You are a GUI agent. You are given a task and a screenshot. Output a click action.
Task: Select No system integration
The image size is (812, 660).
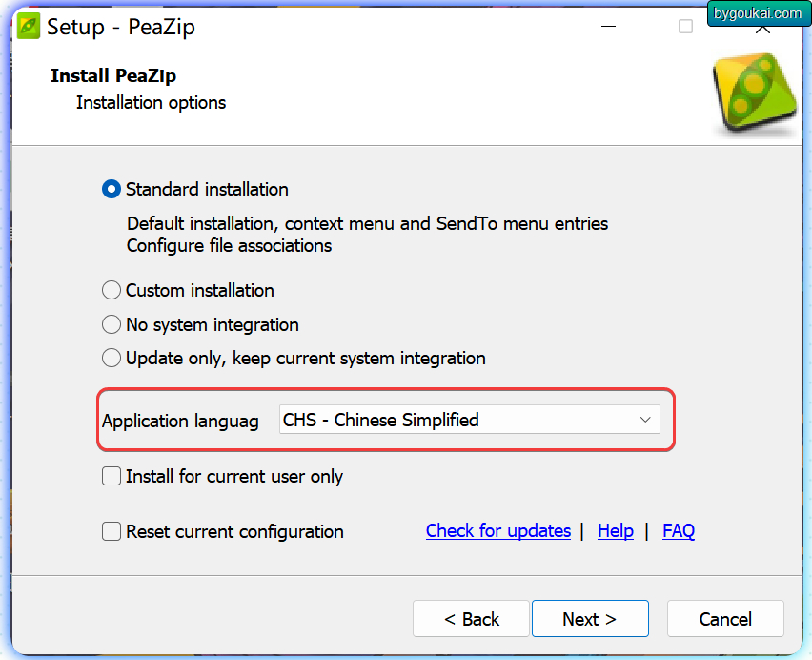(x=112, y=324)
